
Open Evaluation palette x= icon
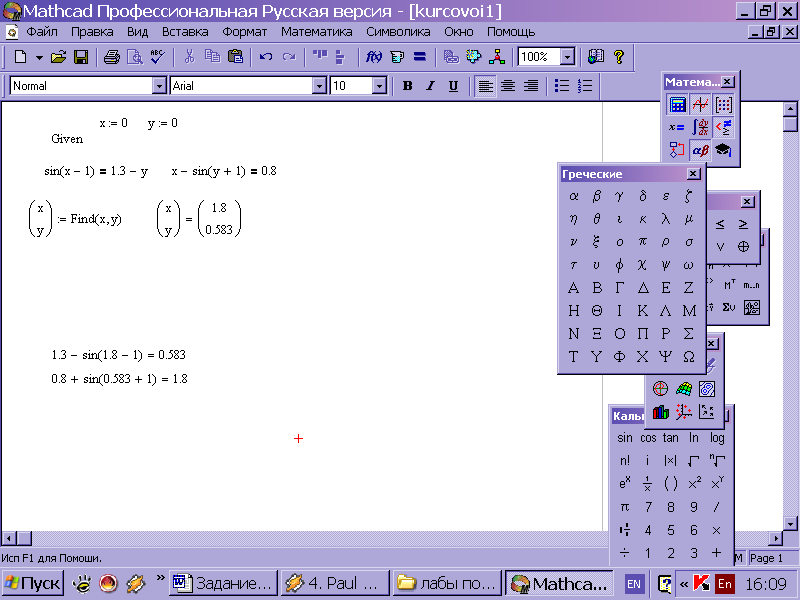click(x=678, y=128)
